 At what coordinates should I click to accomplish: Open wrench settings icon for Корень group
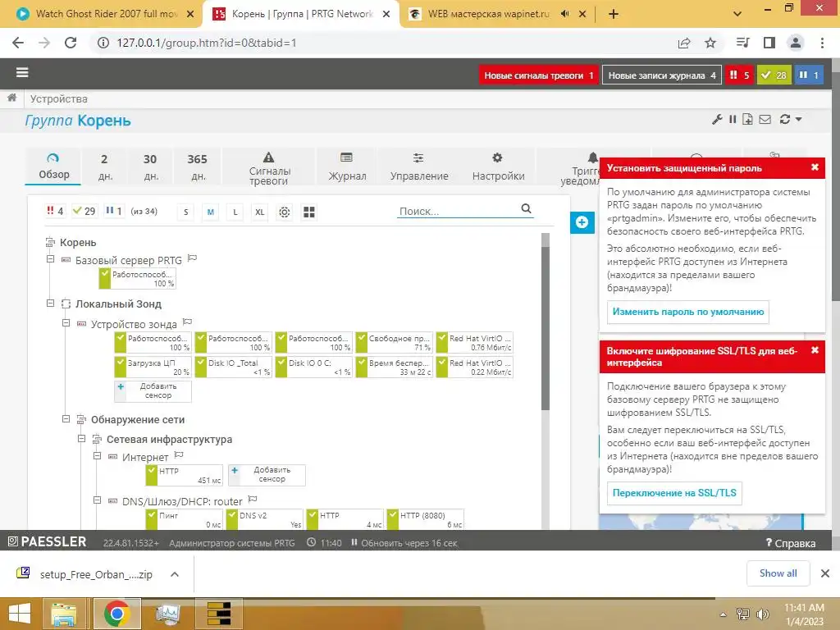(717, 119)
